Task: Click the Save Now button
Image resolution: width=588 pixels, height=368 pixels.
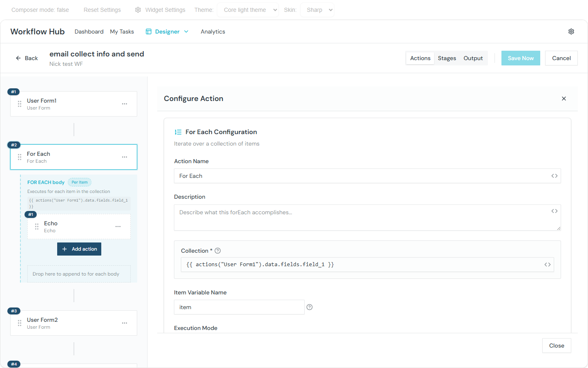Action: point(521,58)
